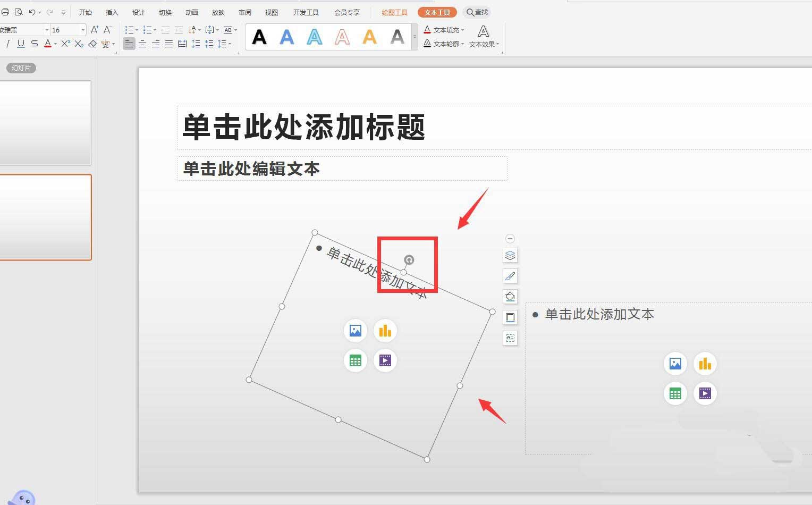This screenshot has height=505, width=812.
Task: Open the 文本效果 text effects dropdown
Action: pyautogui.click(x=483, y=44)
